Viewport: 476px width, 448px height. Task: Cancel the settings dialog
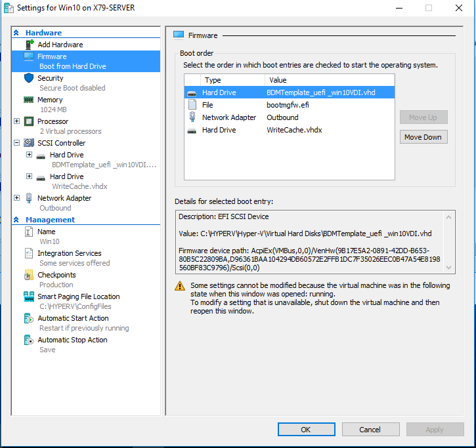[370, 430]
